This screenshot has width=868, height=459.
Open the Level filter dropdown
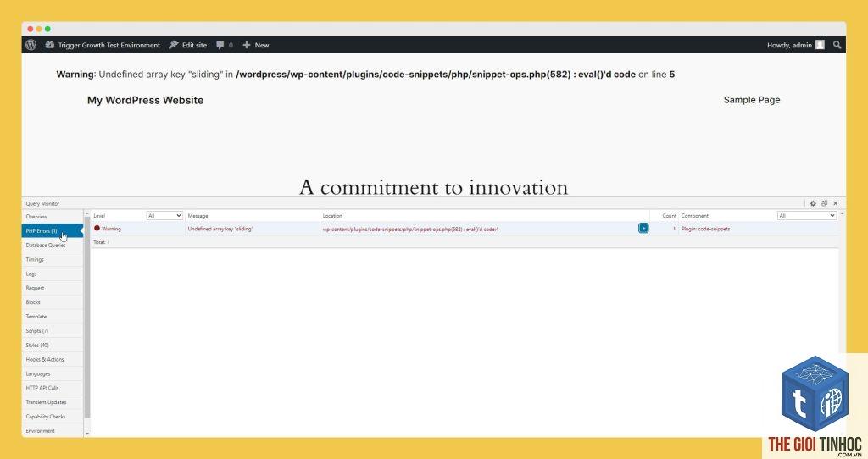(x=164, y=216)
